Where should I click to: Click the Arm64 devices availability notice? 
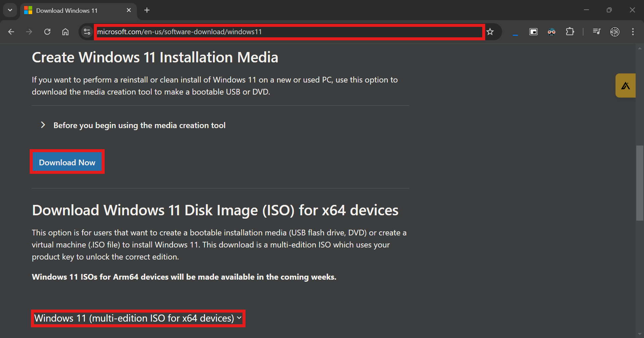(184, 277)
